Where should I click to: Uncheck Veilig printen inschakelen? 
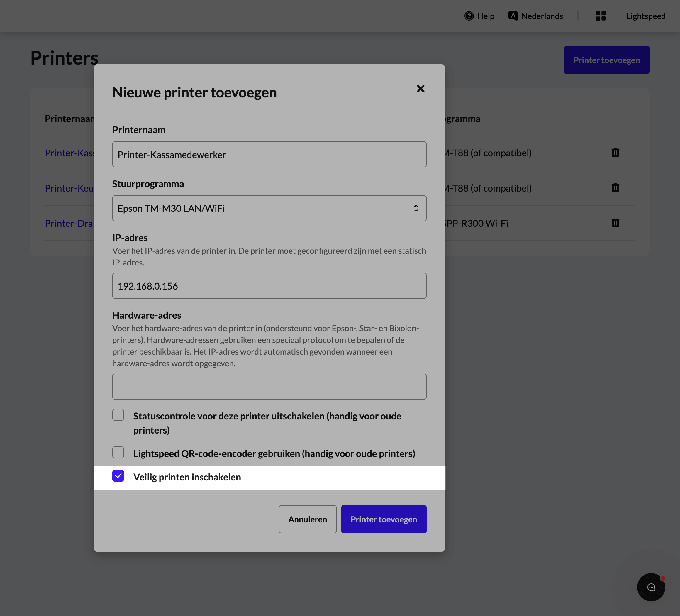[118, 476]
